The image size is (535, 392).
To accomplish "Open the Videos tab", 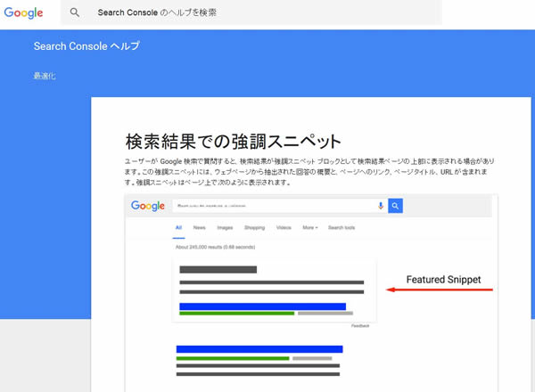I will pyautogui.click(x=284, y=228).
